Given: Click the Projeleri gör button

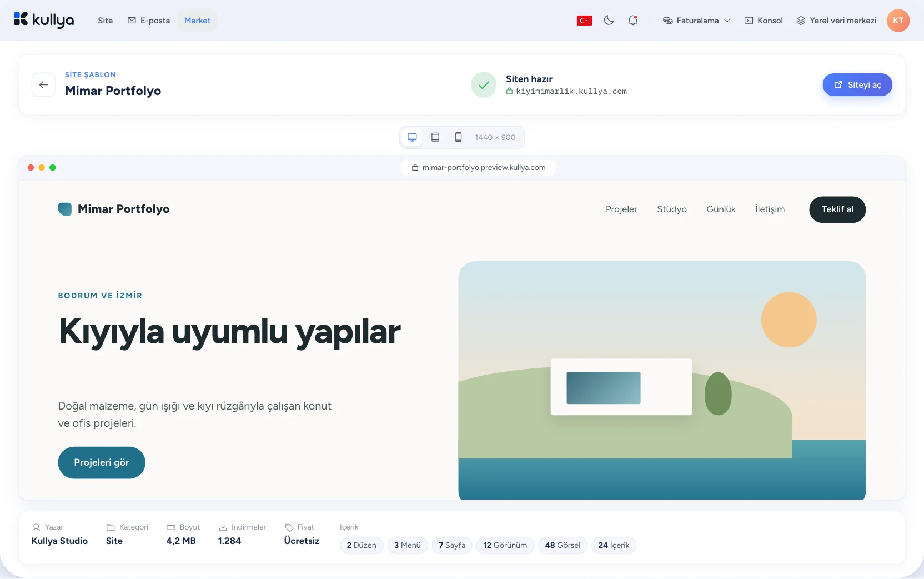Looking at the screenshot, I should pos(102,462).
